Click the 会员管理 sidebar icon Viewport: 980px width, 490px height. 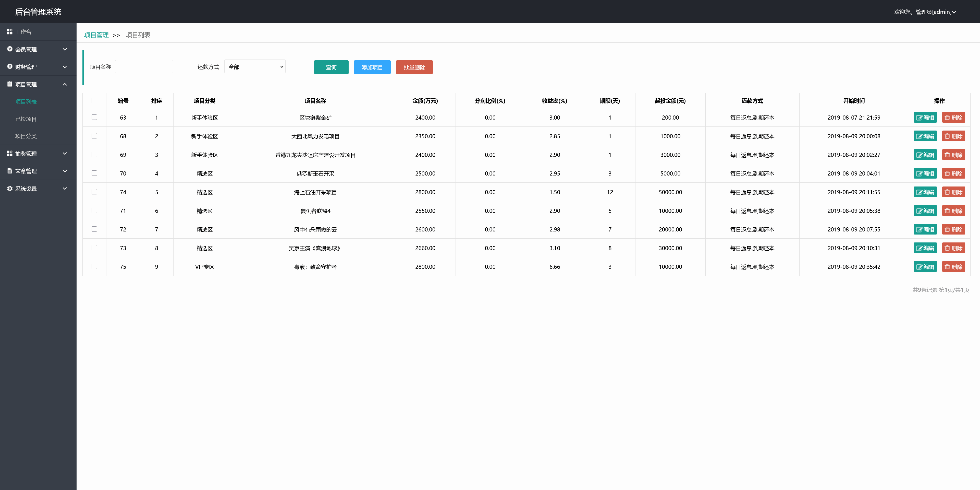10,49
